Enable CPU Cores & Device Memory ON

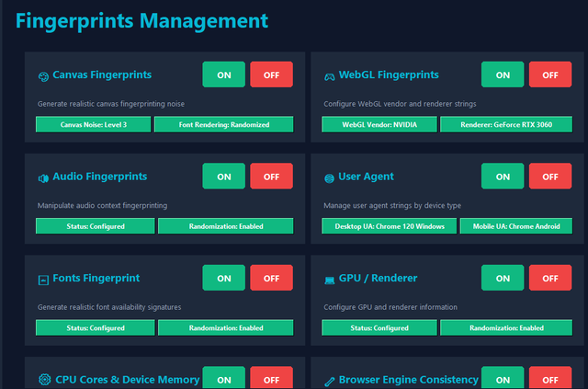(224, 379)
